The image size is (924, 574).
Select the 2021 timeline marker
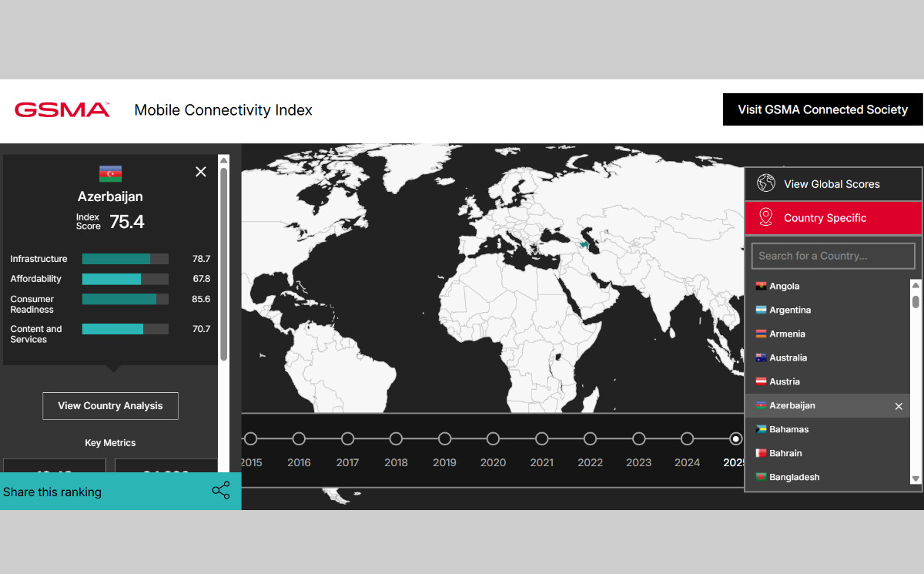coord(541,438)
